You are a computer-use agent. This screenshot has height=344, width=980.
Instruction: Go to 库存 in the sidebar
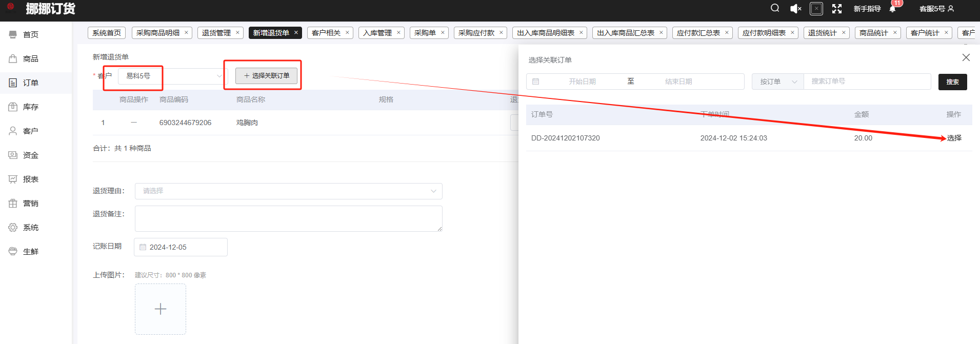(x=30, y=107)
